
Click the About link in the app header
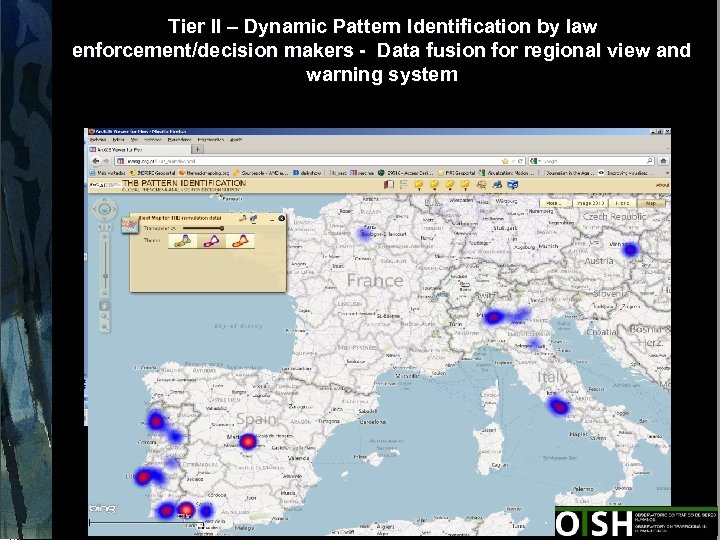point(663,185)
